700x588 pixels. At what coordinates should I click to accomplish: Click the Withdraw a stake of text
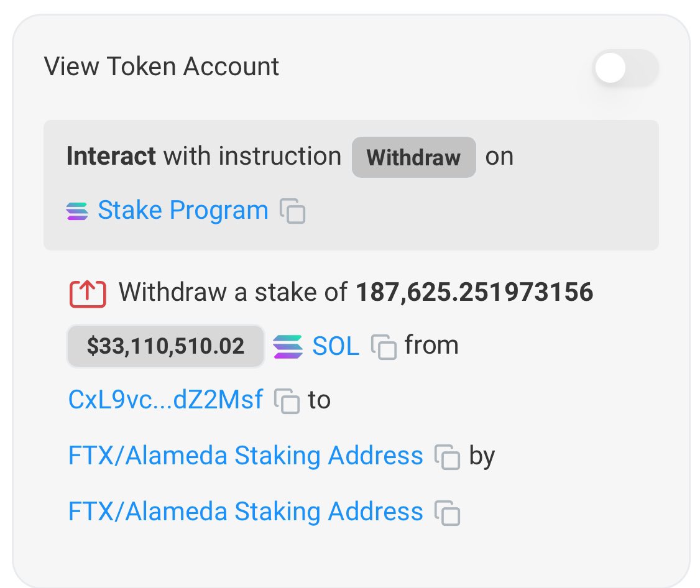(x=233, y=292)
